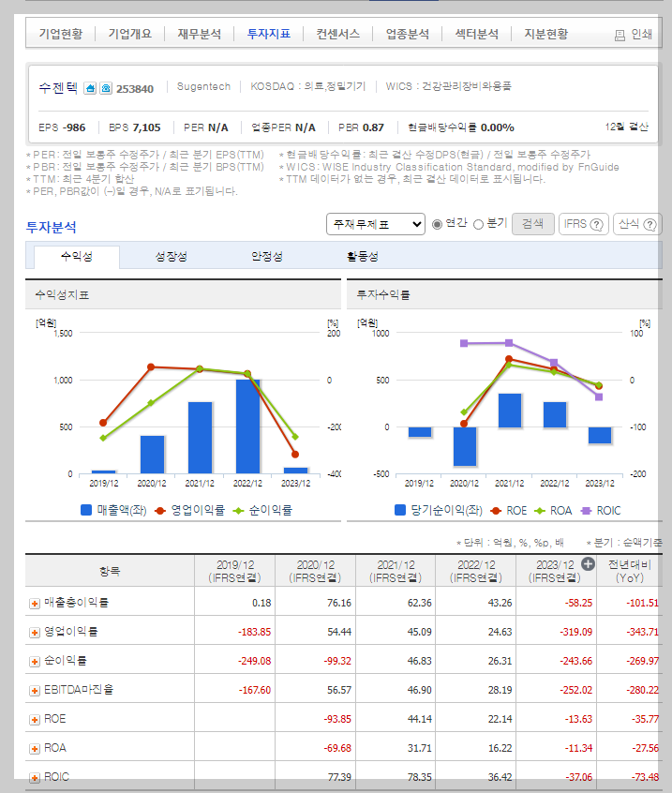Click the 영업이익률 value -319.09

point(575,632)
